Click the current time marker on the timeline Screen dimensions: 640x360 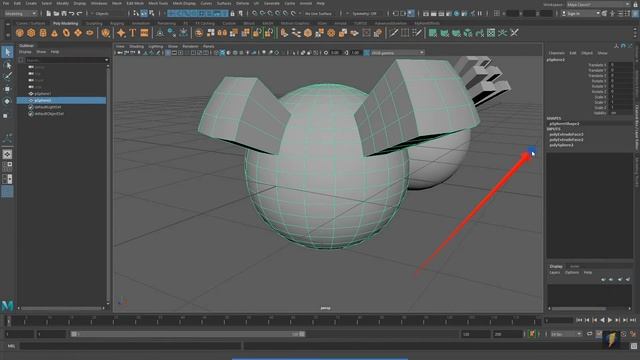[x=9, y=321]
